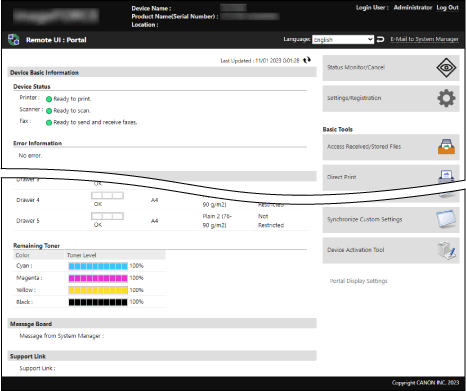Click the 'Ready to print.' status text
Viewport: 466px width, 391px height.
(x=72, y=99)
